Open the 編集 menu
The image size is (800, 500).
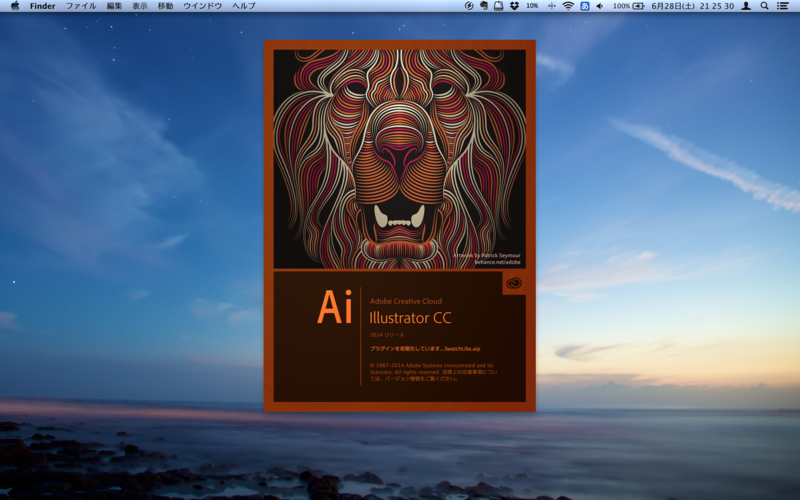tap(114, 6)
